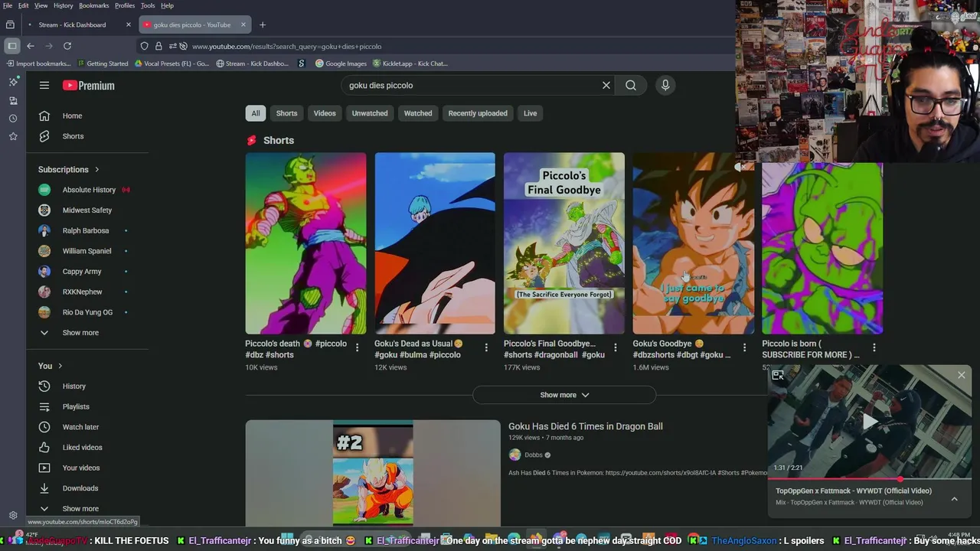Open Midwest Safety subscription channel
Image resolution: width=980 pixels, height=551 pixels.
pyautogui.click(x=88, y=210)
